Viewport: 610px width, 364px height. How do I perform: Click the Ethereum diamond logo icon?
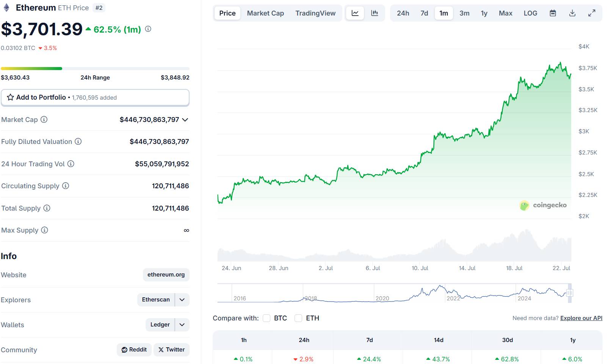[6, 8]
